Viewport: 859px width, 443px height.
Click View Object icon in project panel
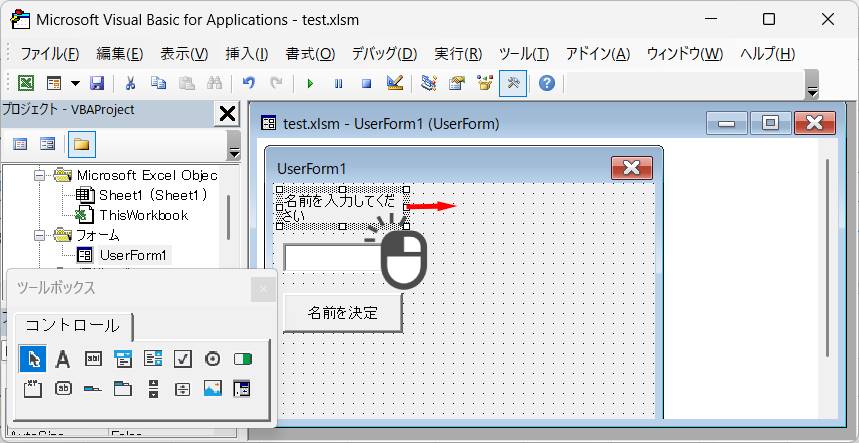[48, 145]
